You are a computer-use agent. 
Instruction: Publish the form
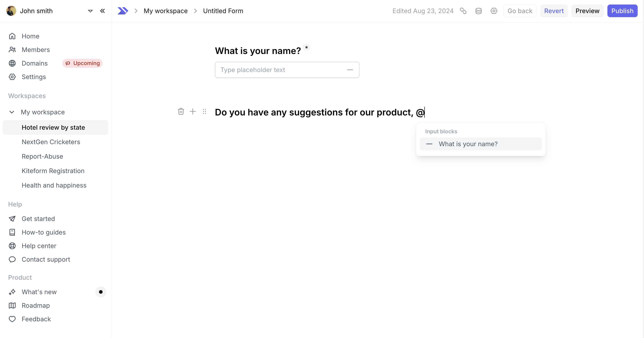(x=622, y=11)
